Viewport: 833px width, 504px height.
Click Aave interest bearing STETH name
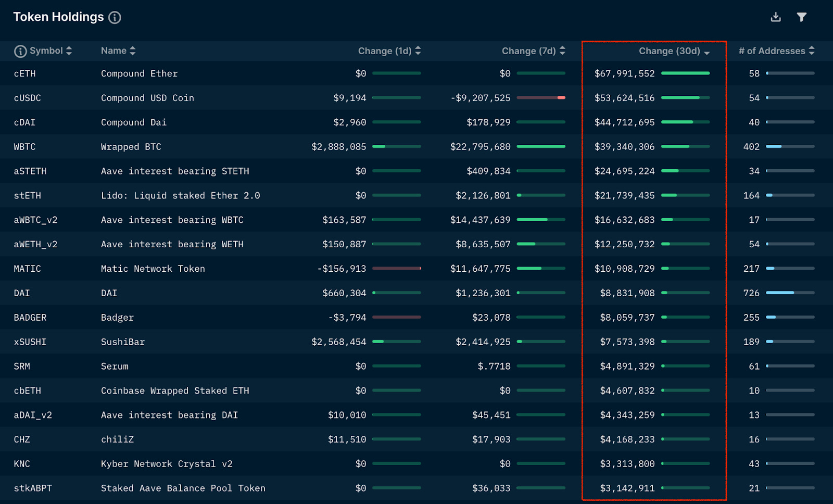175,171
